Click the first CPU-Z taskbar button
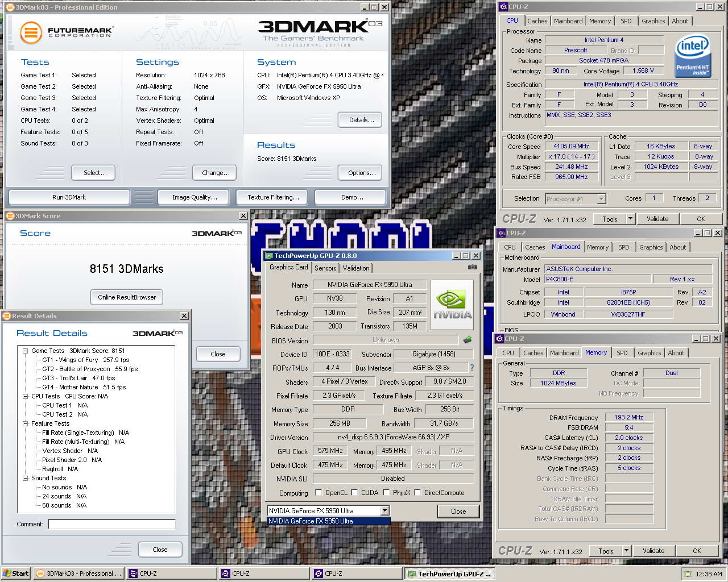728x582 pixels. point(171,573)
